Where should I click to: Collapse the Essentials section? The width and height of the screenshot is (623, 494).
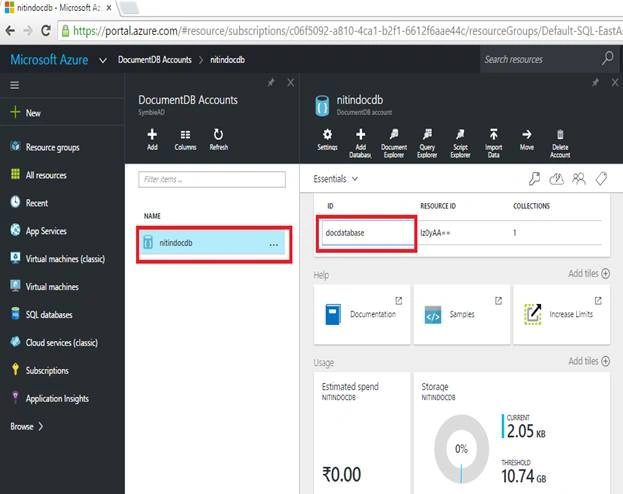(335, 179)
